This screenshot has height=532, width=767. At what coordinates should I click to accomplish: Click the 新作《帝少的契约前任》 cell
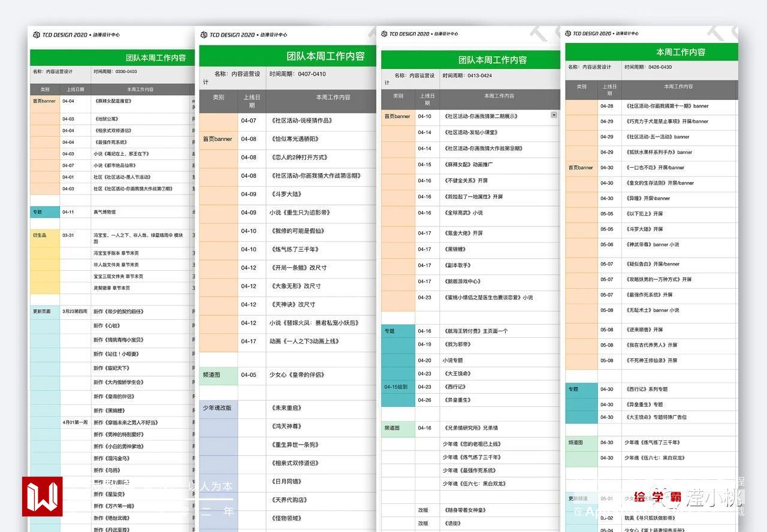pos(141,312)
